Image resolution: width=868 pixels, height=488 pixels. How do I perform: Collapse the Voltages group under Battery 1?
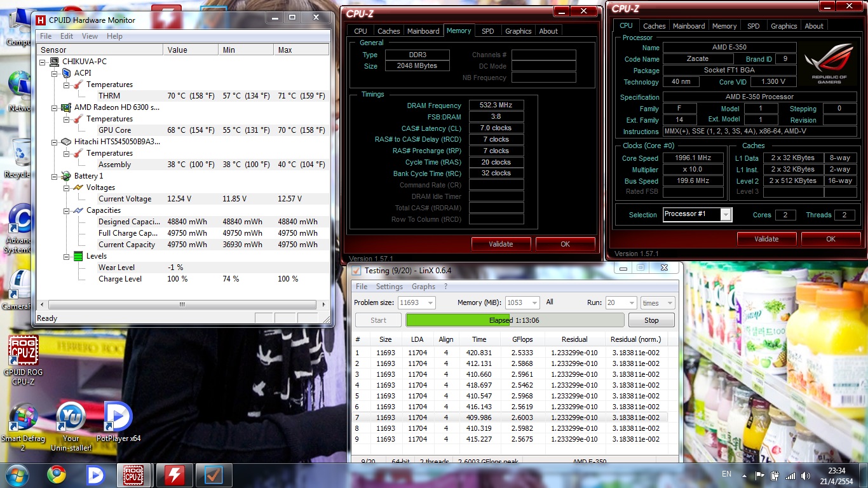(x=67, y=187)
